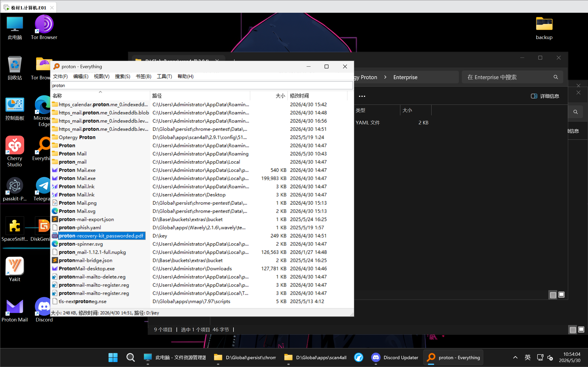Open the Recycle Bin (回收站) icon
The width and height of the screenshot is (588, 367).
[15, 68]
